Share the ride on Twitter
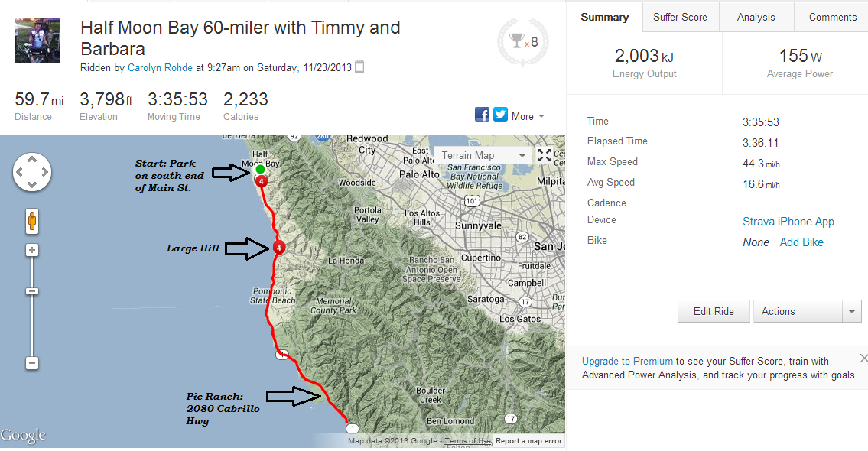The image size is (868, 451). (x=500, y=115)
